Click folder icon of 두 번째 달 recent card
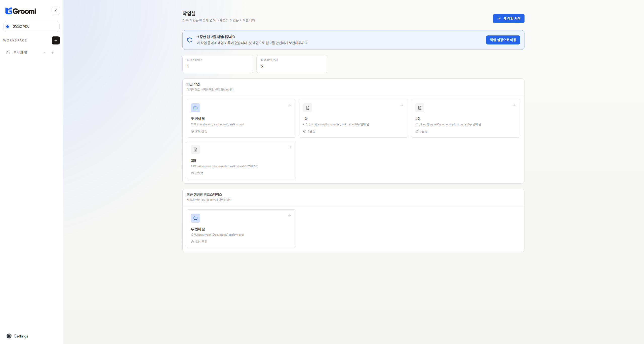 (x=195, y=108)
